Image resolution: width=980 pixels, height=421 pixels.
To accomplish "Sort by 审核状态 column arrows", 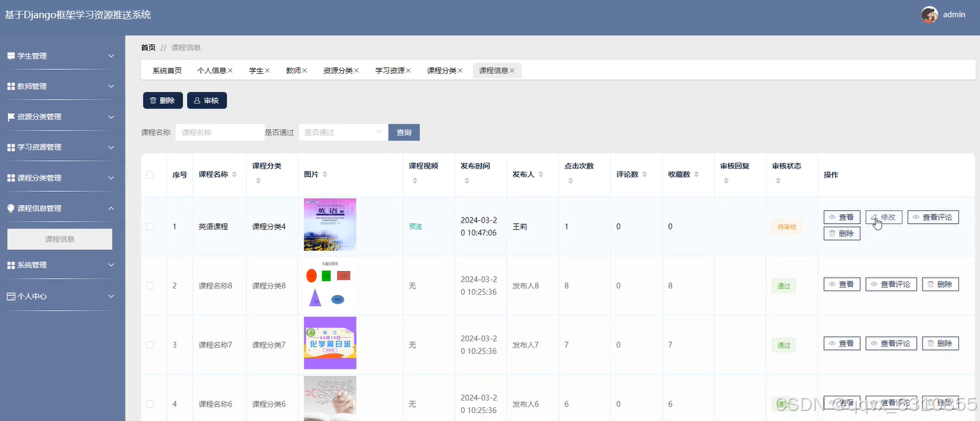I will 778,180.
